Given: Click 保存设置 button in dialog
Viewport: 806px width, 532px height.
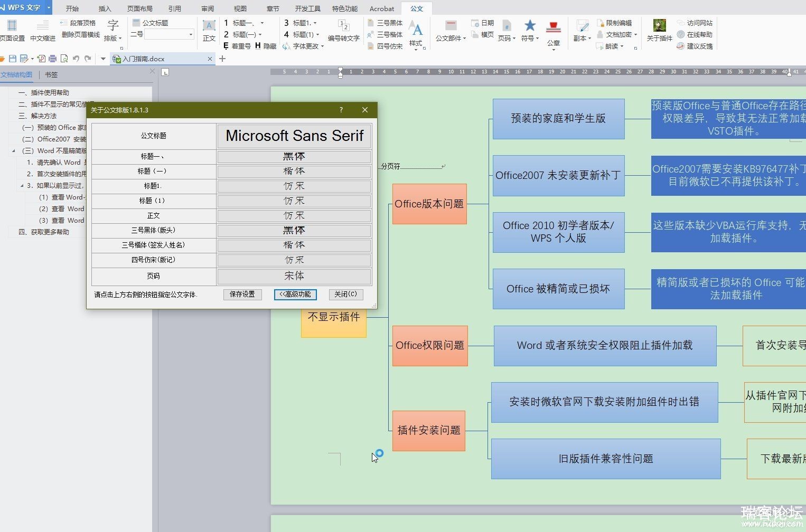Looking at the screenshot, I should click(242, 294).
